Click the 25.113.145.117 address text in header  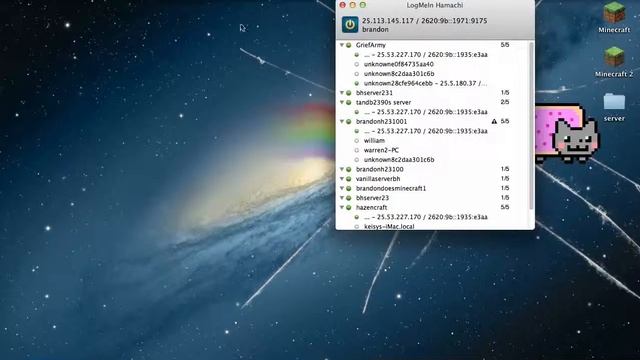click(x=388, y=21)
